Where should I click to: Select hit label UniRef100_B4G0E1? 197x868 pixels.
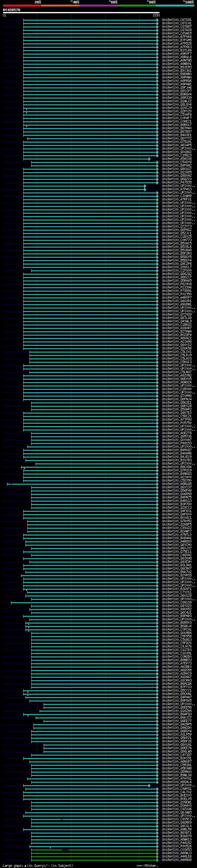tap(177, 135)
